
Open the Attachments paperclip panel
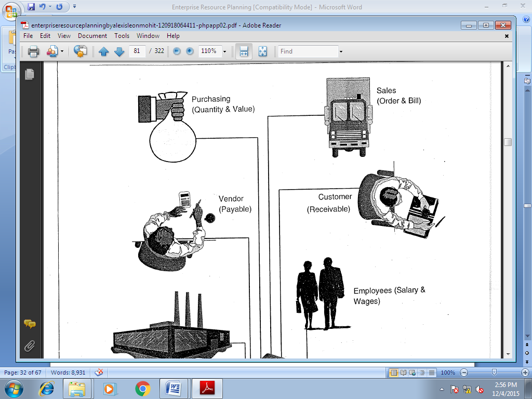point(30,346)
